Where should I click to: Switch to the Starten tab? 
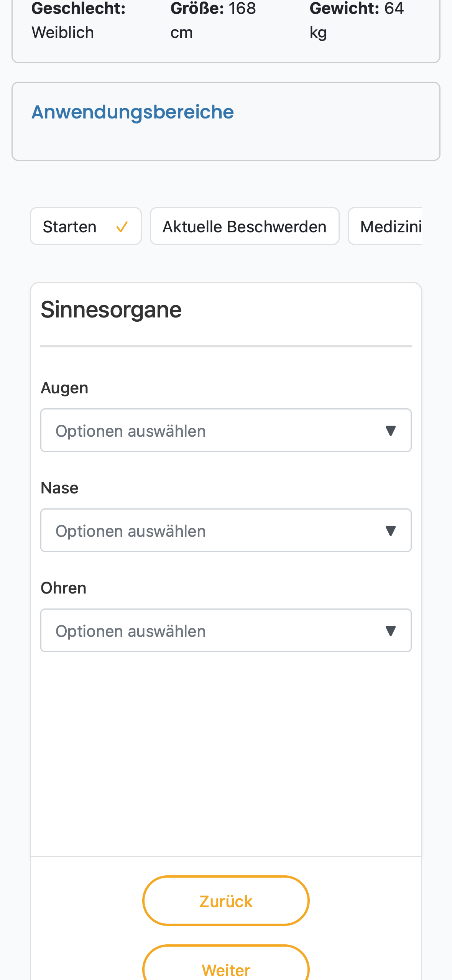(x=86, y=226)
